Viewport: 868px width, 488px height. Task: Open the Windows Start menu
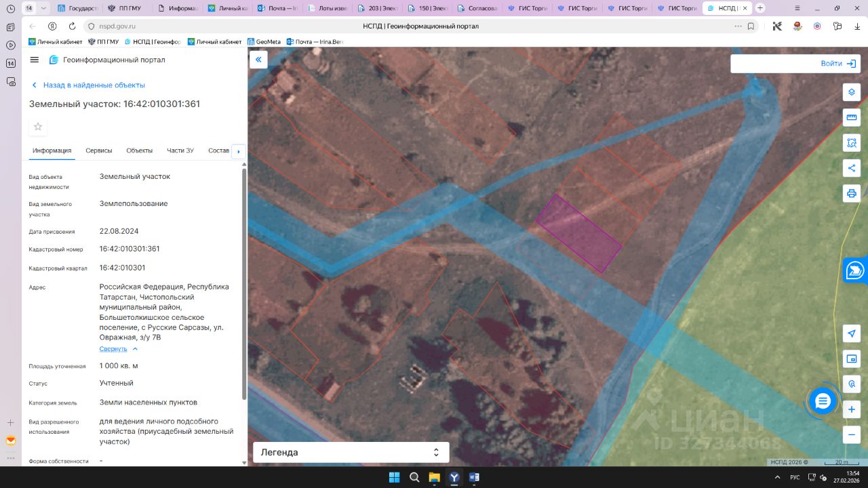tap(394, 477)
